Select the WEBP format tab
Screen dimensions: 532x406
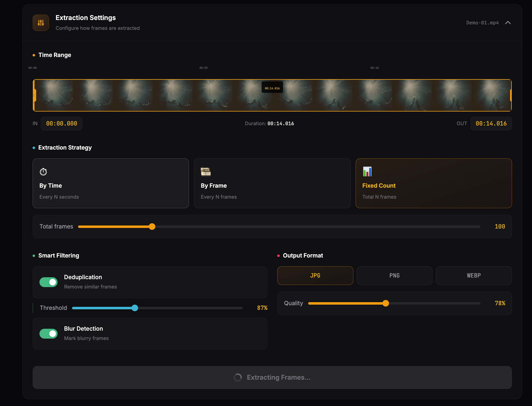(x=473, y=276)
